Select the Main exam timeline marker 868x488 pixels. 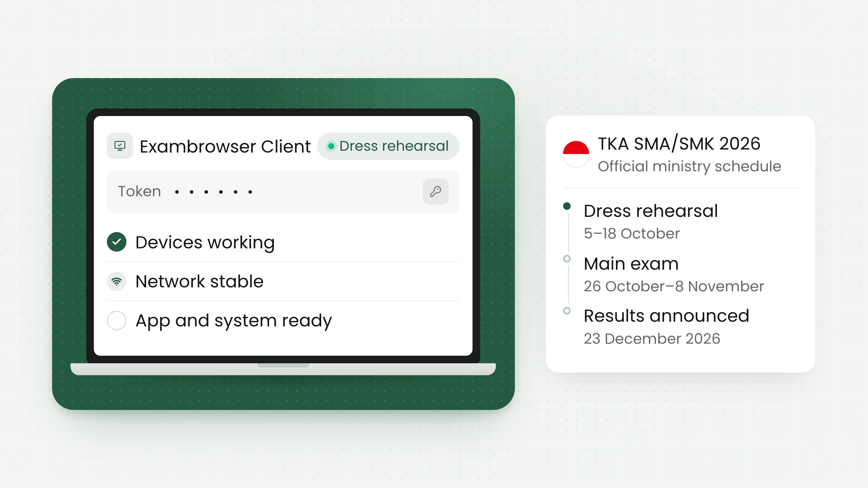click(x=567, y=258)
